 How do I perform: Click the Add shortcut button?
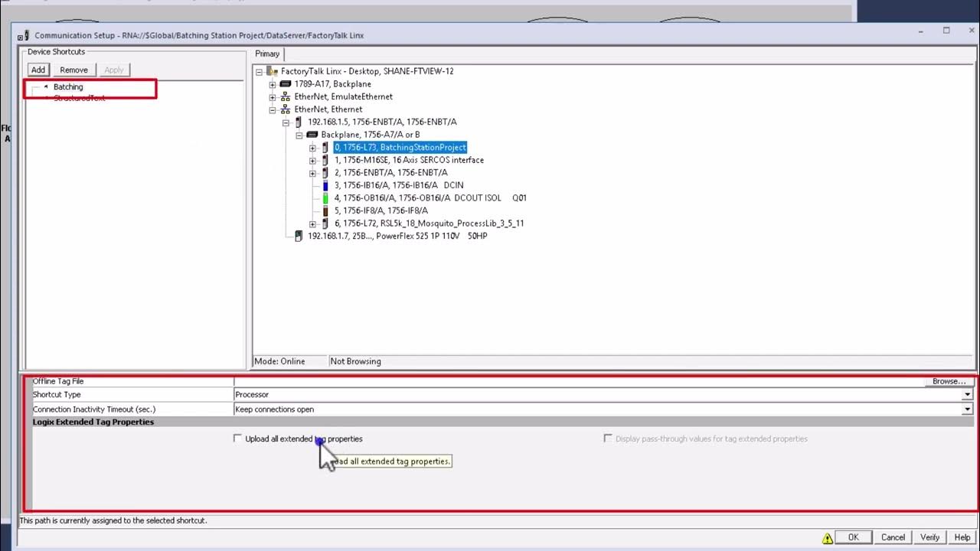[x=38, y=70]
